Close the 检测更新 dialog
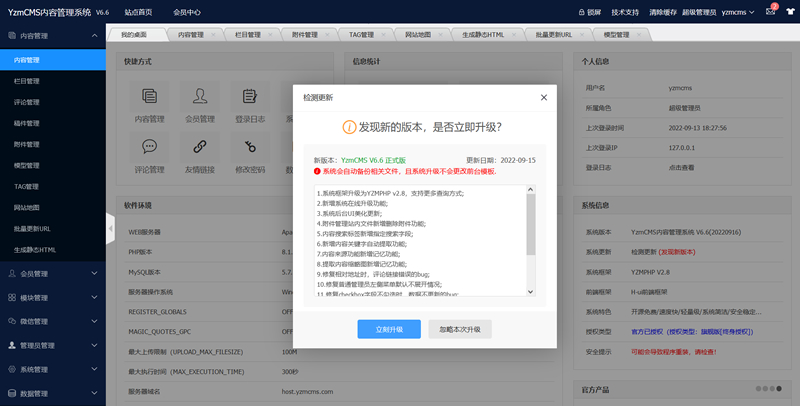This screenshot has height=406, width=800. point(543,97)
